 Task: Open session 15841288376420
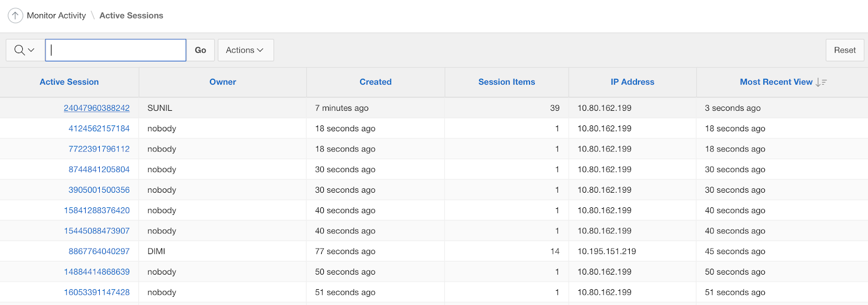[97, 210]
